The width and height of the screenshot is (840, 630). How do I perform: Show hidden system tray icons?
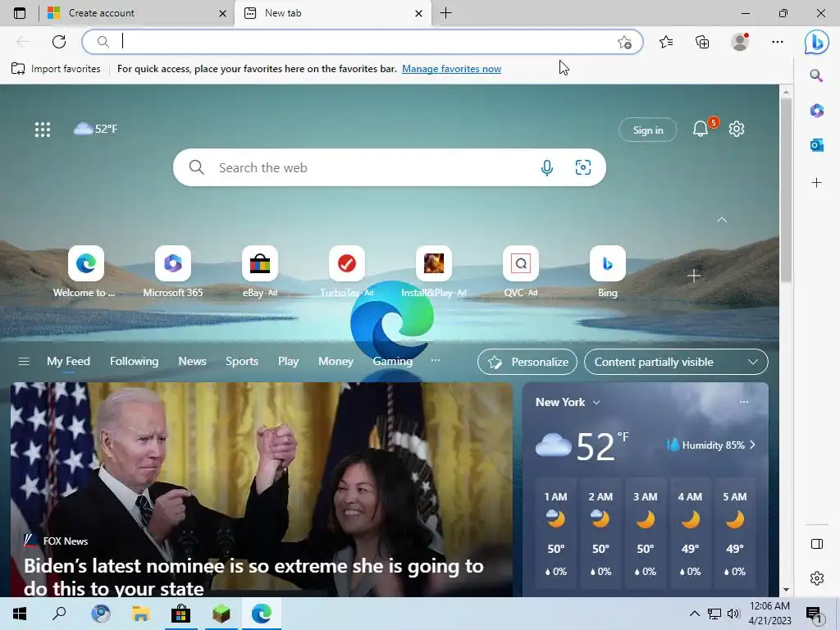point(694,614)
